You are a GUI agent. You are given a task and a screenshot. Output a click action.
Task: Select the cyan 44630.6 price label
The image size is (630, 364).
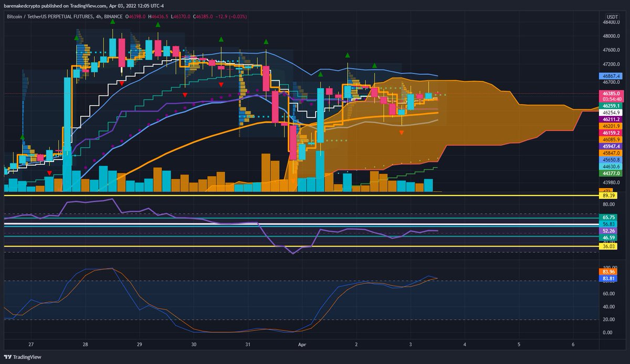(x=610, y=166)
